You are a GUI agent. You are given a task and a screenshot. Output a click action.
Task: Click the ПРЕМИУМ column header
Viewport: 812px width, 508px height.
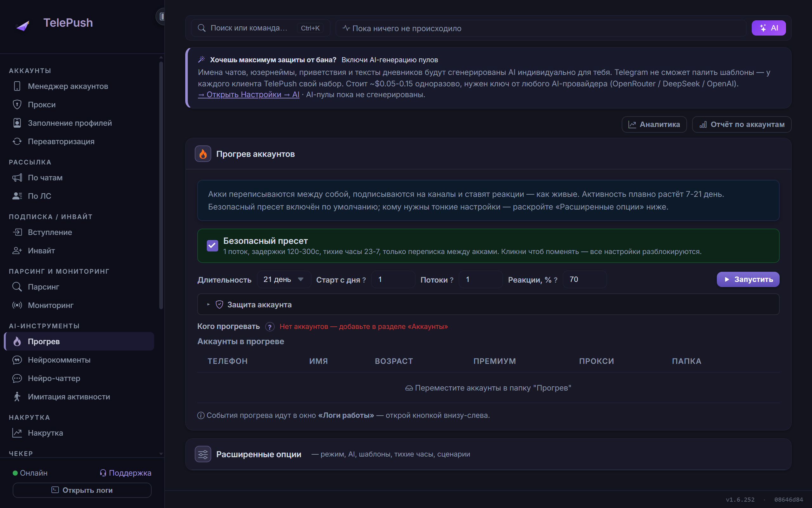point(494,361)
